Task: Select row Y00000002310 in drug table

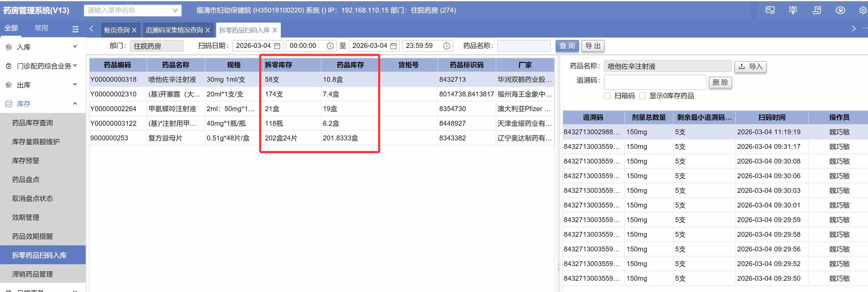Action: 322,94
